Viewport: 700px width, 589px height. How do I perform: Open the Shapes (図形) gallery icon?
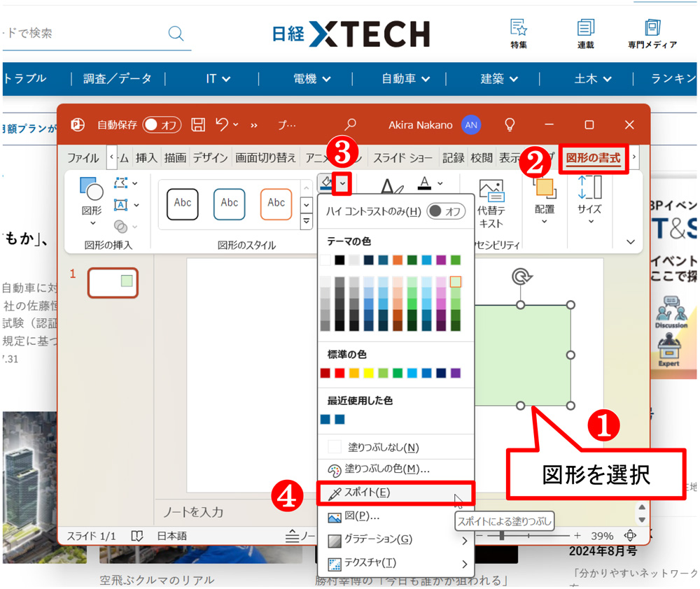pyautogui.click(x=92, y=189)
